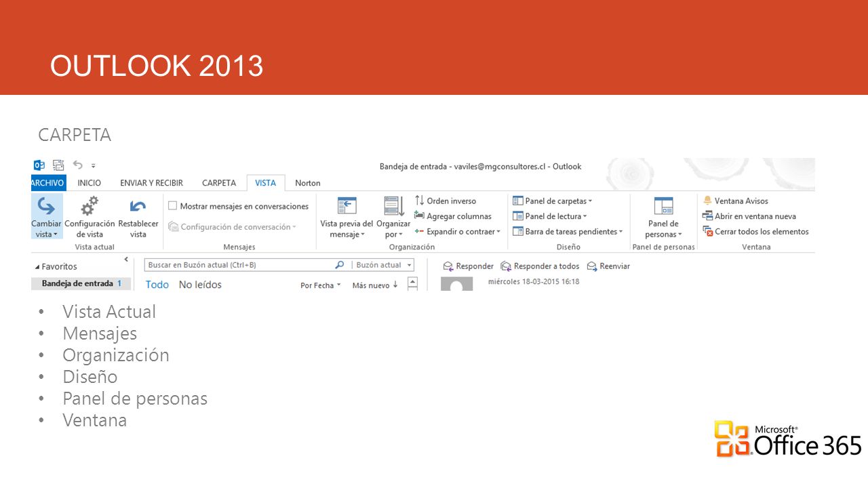The height and width of the screenshot is (488, 868).
Task: Click Send/Receive quick access icon
Action: pos(58,165)
